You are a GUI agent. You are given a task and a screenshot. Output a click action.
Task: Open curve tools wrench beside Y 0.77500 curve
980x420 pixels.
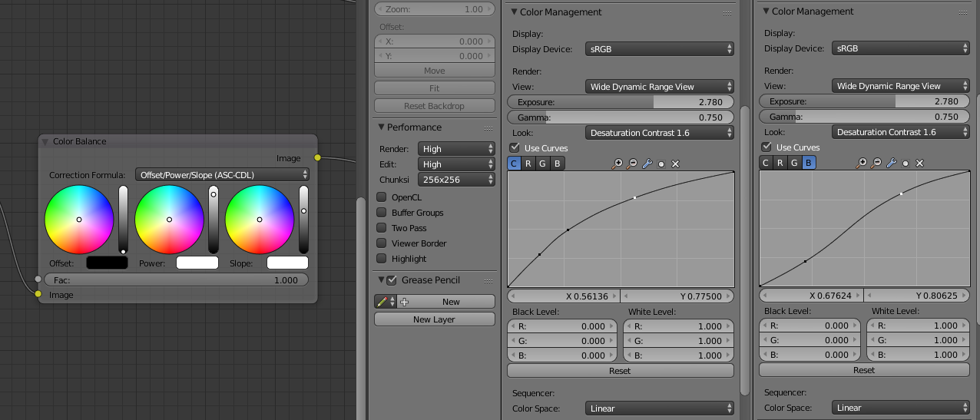tap(647, 164)
